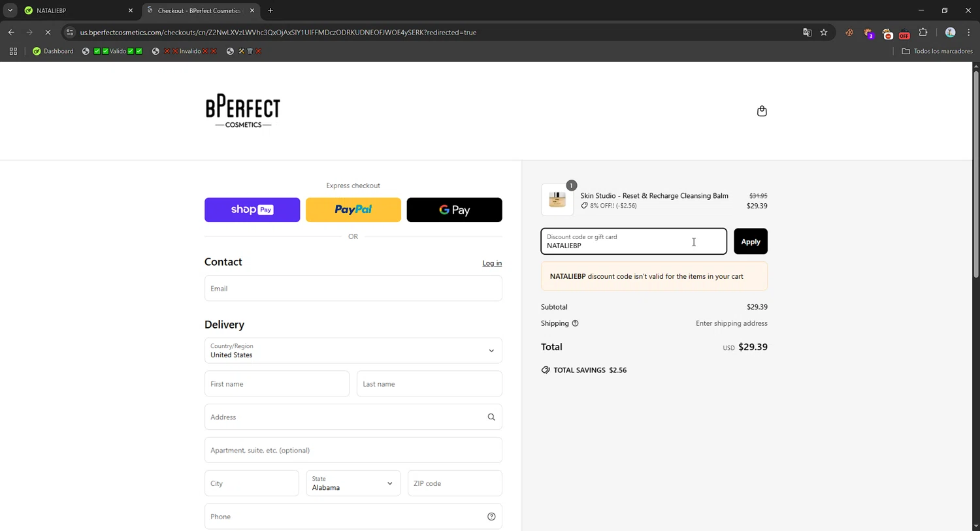Screen dimensions: 980x531
Task: Click the phone field help question icon
Action: (x=491, y=517)
